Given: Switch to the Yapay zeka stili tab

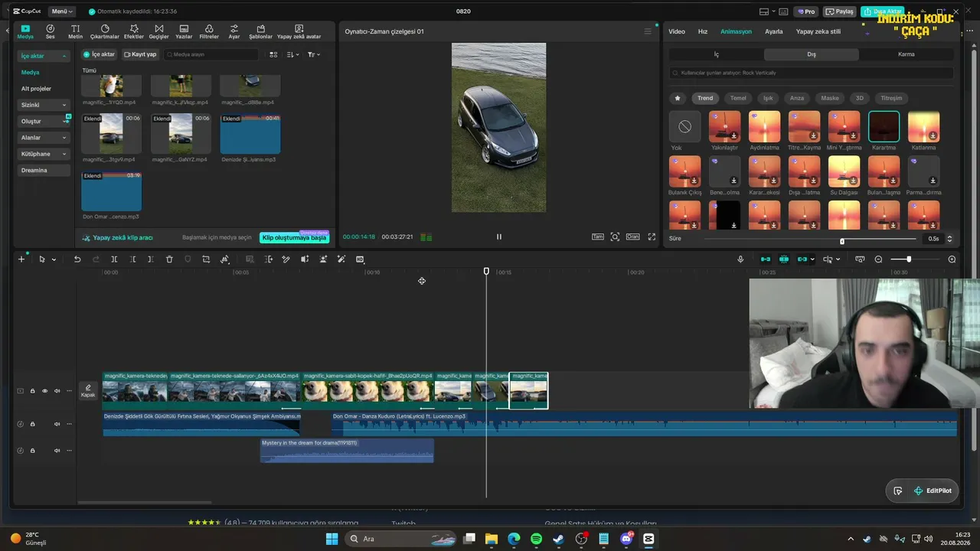Looking at the screenshot, I should pos(818,31).
